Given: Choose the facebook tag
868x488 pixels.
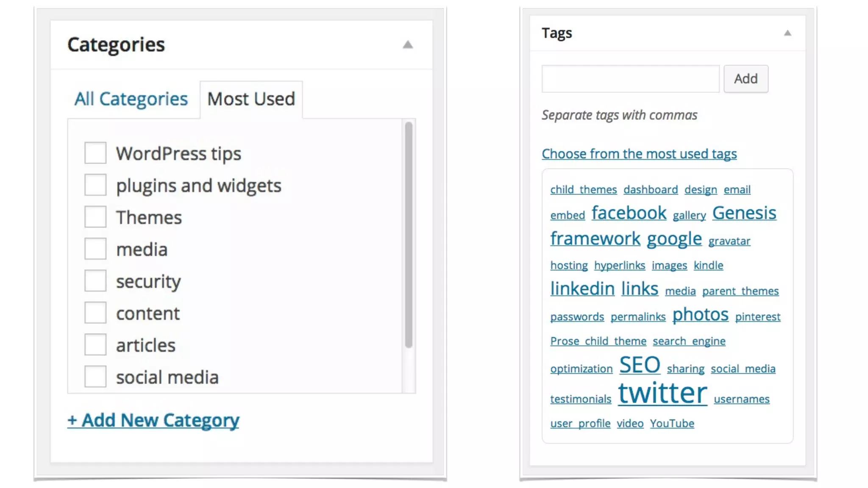Looking at the screenshot, I should coord(629,213).
